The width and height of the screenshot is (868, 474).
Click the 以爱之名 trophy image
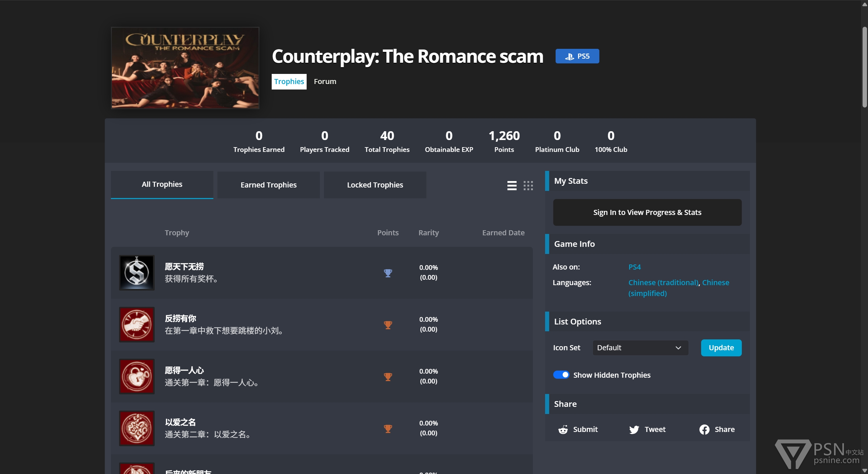coord(137,428)
